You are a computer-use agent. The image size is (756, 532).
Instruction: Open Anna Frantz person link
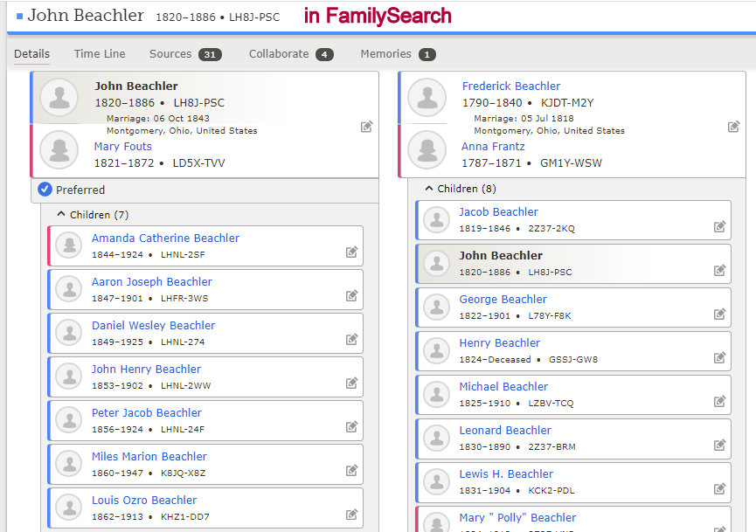coord(493,147)
